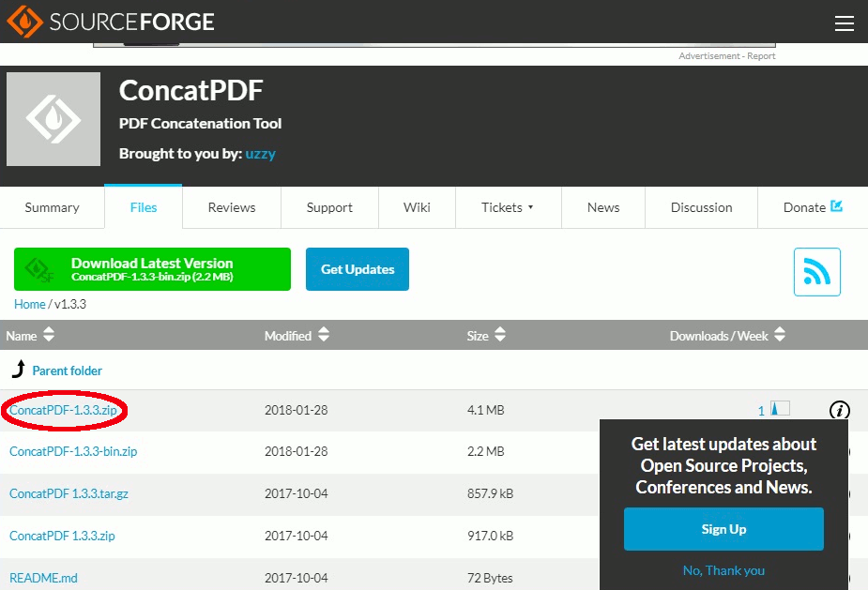The image size is (868, 590).
Task: Open the README.md file
Action: 43,578
